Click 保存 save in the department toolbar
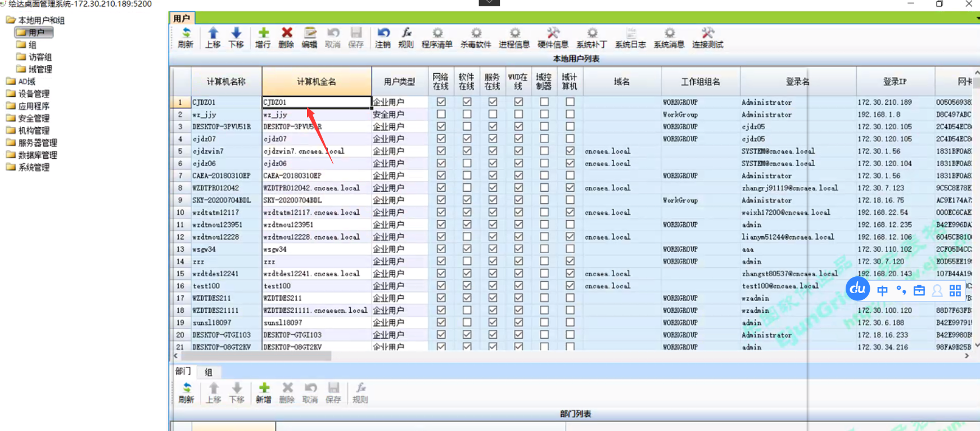 pos(333,393)
